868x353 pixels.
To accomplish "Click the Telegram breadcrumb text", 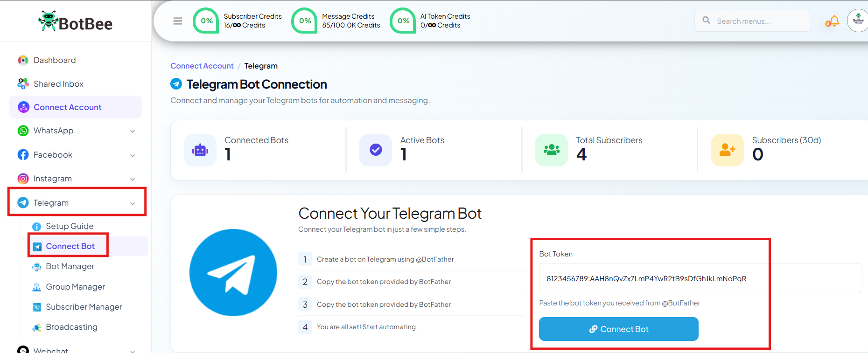I will tap(261, 66).
